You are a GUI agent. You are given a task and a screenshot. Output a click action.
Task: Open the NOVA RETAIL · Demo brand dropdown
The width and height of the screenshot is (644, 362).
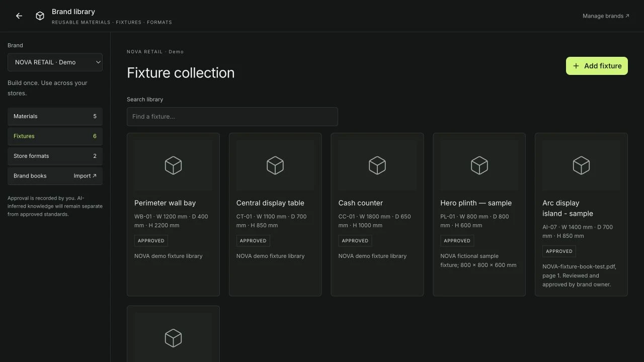(55, 62)
